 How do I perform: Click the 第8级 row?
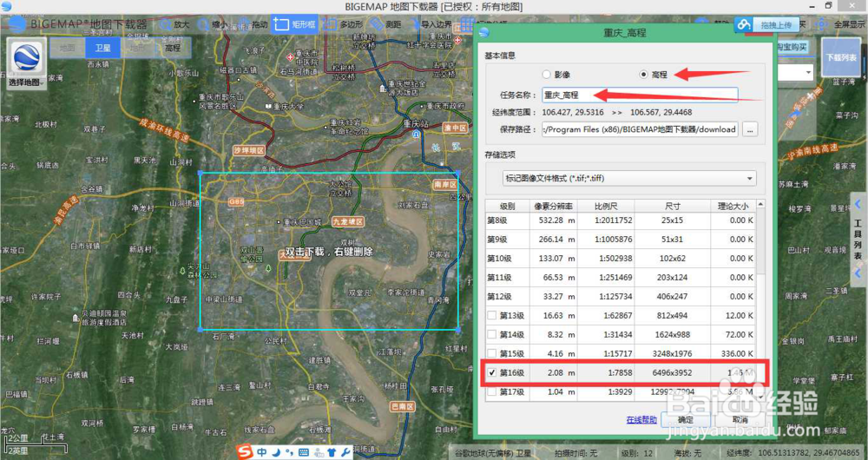621,220
